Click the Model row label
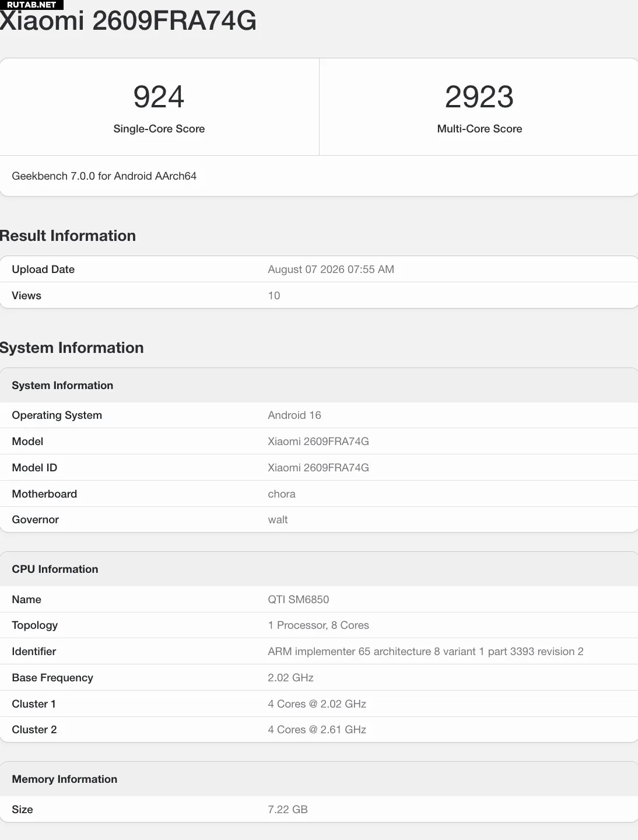 click(x=27, y=442)
